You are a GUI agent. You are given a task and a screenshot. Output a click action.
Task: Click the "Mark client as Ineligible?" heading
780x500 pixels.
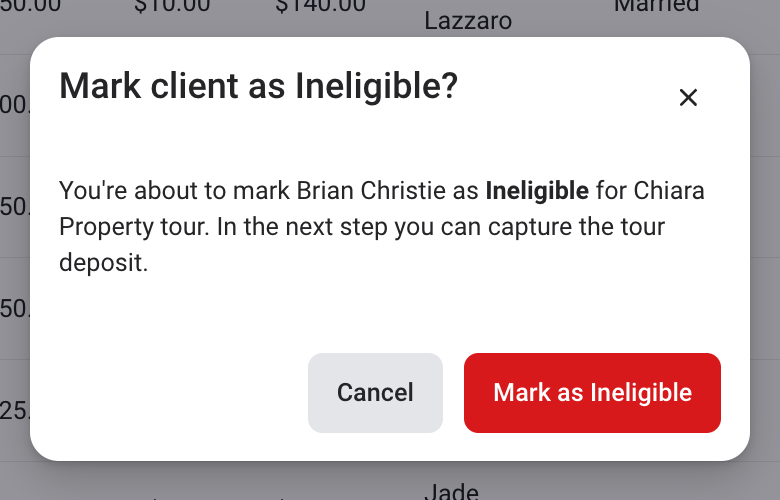pos(258,87)
